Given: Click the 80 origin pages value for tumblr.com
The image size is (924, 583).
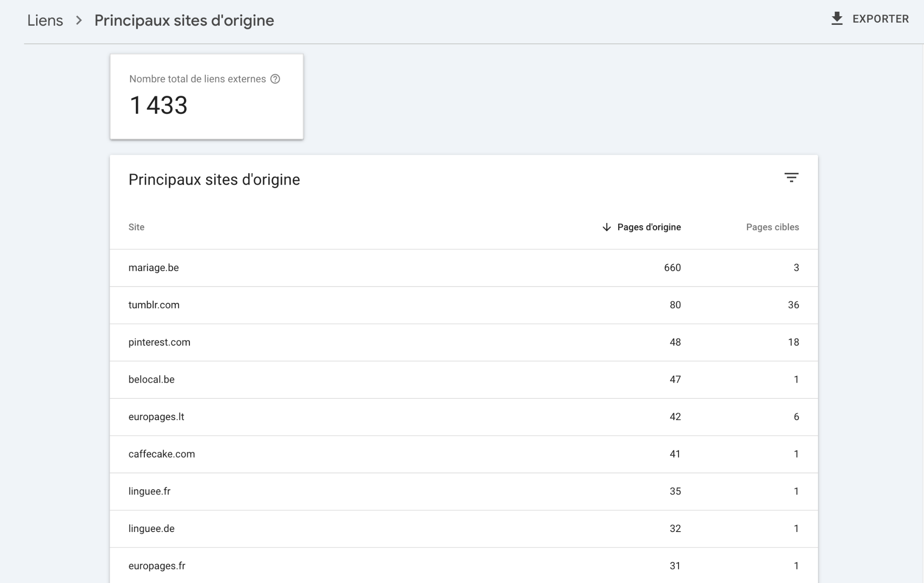Looking at the screenshot, I should tap(675, 305).
